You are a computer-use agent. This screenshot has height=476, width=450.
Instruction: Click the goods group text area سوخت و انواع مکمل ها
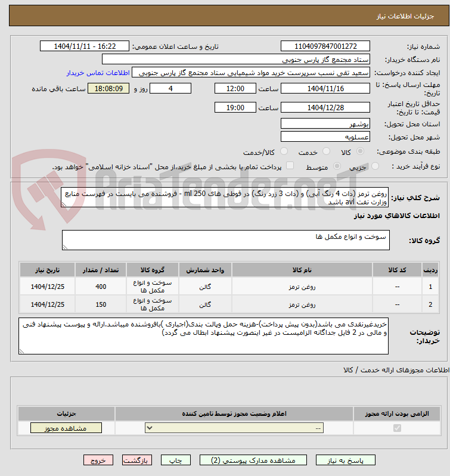(226, 240)
